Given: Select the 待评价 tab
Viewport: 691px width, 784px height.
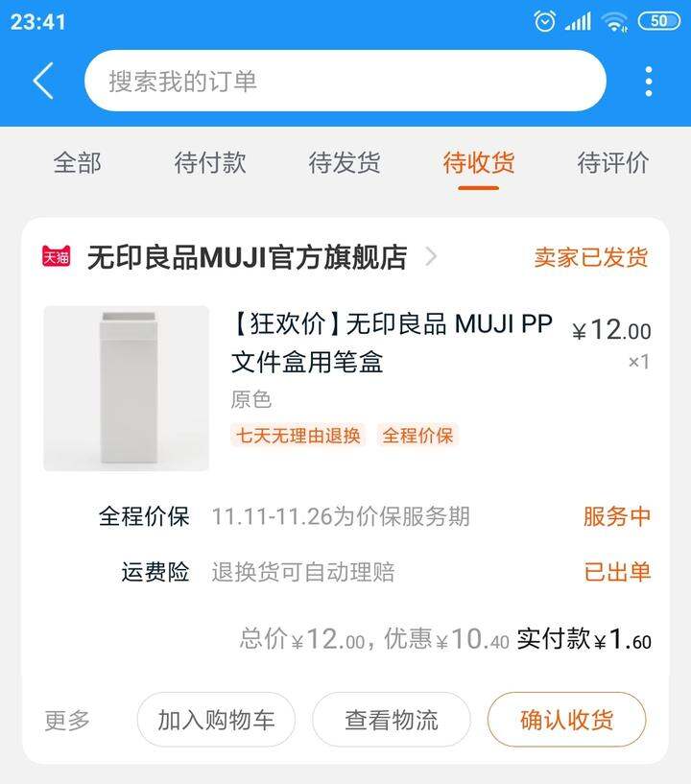Looking at the screenshot, I should click(613, 162).
